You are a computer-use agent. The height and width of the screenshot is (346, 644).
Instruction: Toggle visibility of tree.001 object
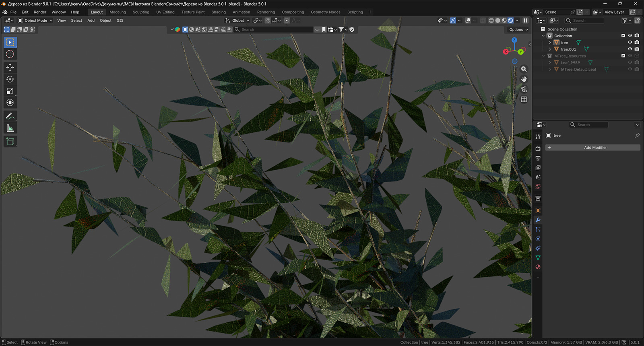[630, 49]
